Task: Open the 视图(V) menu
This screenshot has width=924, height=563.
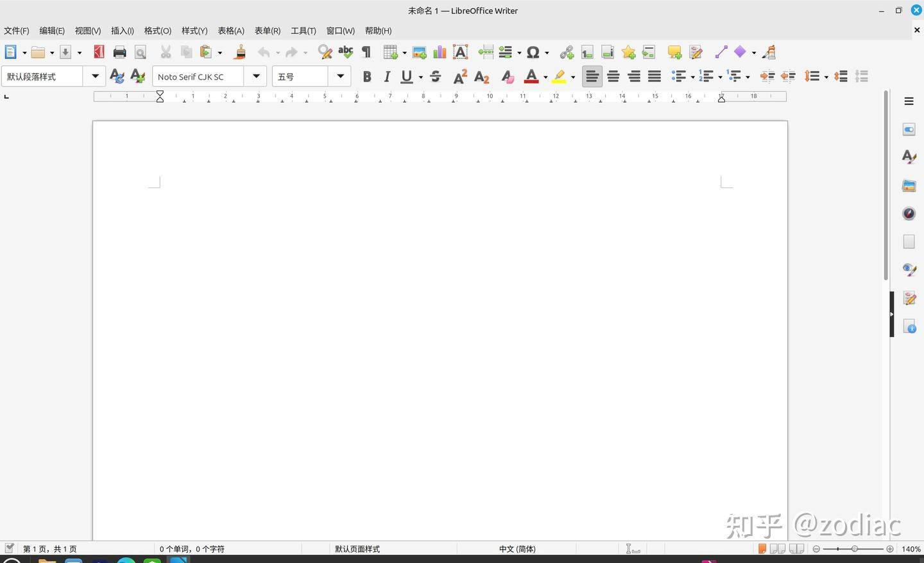Action: (x=88, y=31)
